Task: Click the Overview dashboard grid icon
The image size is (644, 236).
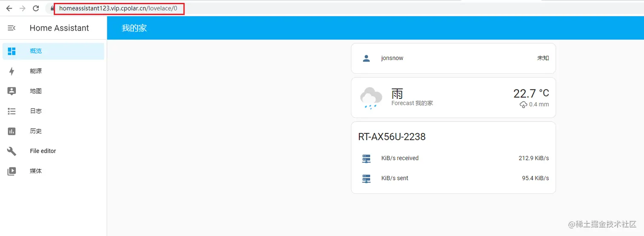Action: click(11, 51)
